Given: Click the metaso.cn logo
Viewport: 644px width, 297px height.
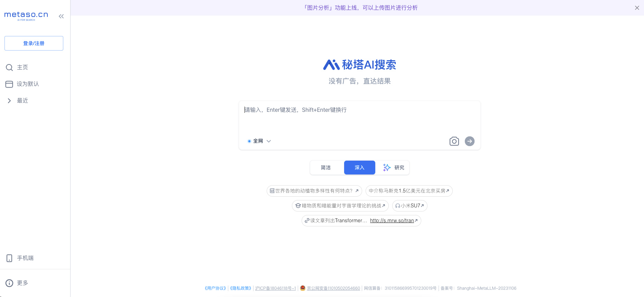Looking at the screenshot, I should point(26,16).
